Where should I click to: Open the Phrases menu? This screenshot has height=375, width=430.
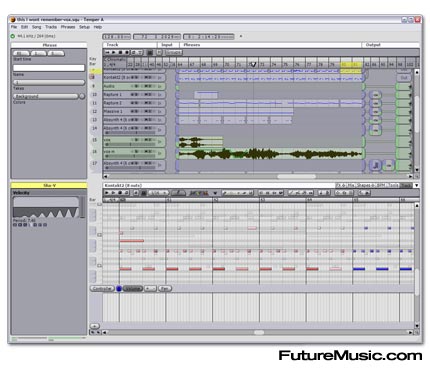click(x=68, y=27)
